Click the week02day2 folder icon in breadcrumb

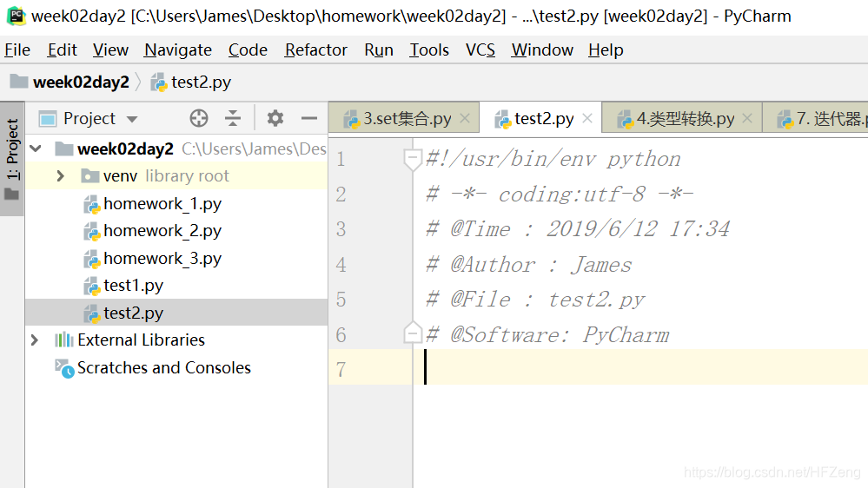pos(19,82)
